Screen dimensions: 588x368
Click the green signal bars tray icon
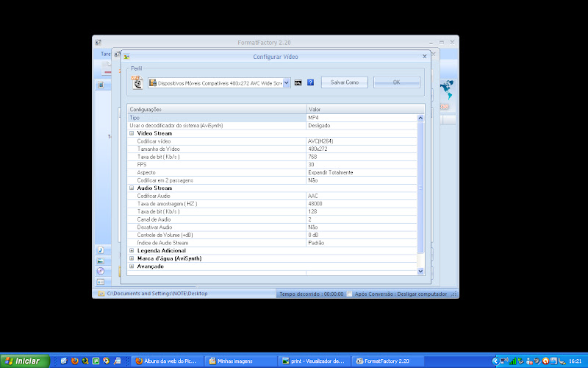coord(512,361)
